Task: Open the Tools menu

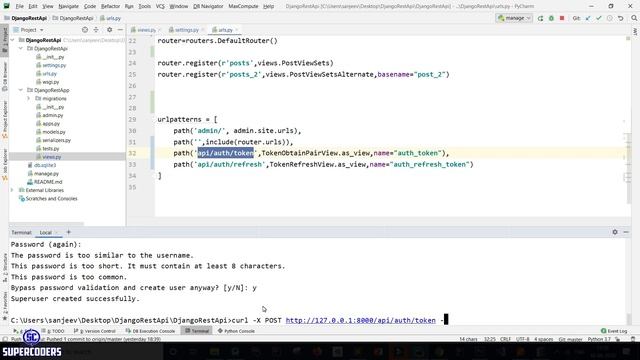Action: [x=144, y=7]
